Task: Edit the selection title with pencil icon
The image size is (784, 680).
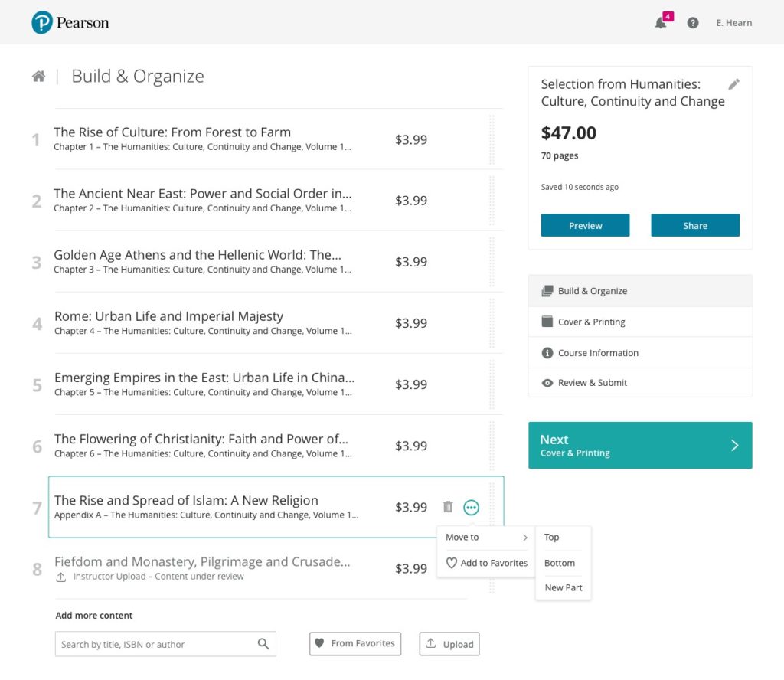Action: pyautogui.click(x=733, y=84)
